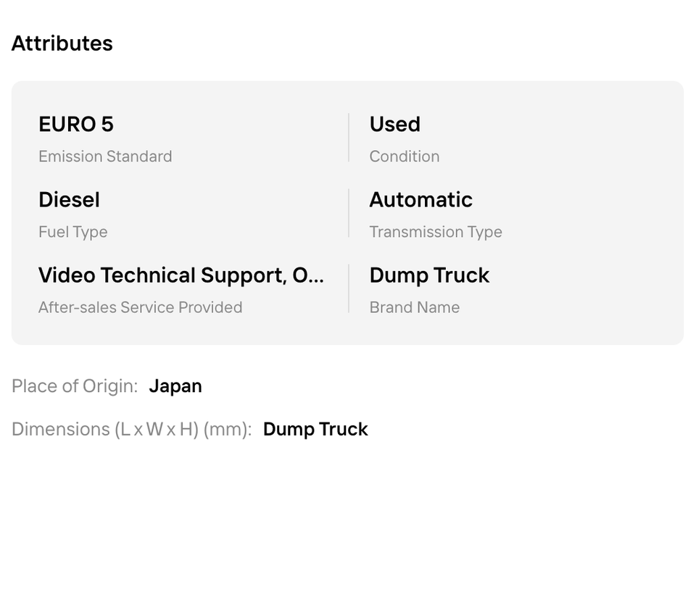Viewport: 696px width, 616px height.
Task: Select the Dump Truck dimensions value
Action: pyautogui.click(x=315, y=429)
